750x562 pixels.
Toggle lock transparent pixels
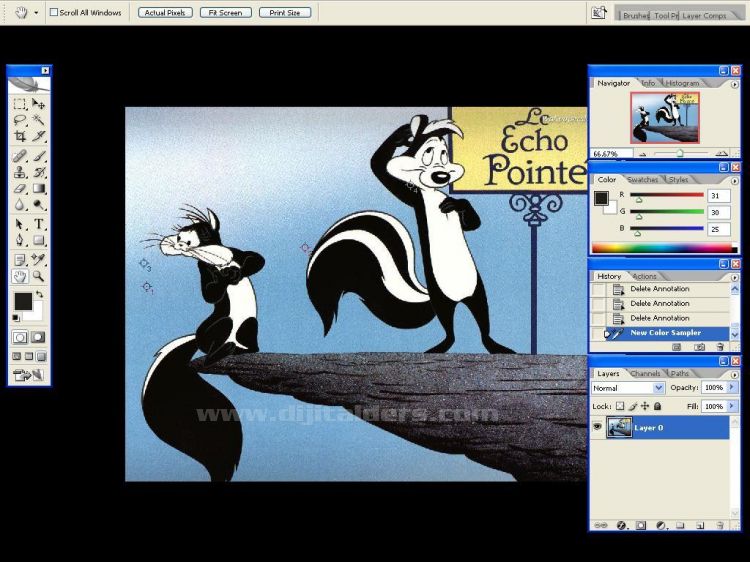620,406
